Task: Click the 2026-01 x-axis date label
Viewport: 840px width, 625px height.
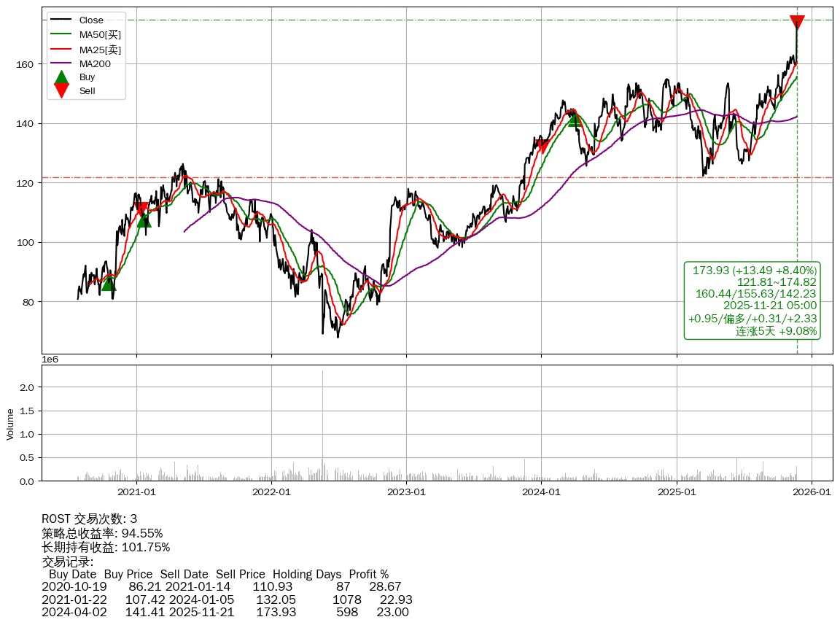Action: click(812, 492)
